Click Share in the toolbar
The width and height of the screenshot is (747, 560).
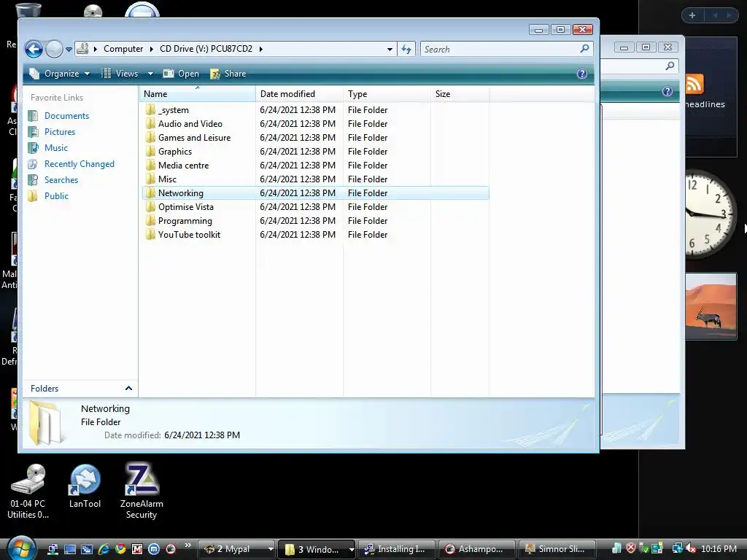point(228,74)
